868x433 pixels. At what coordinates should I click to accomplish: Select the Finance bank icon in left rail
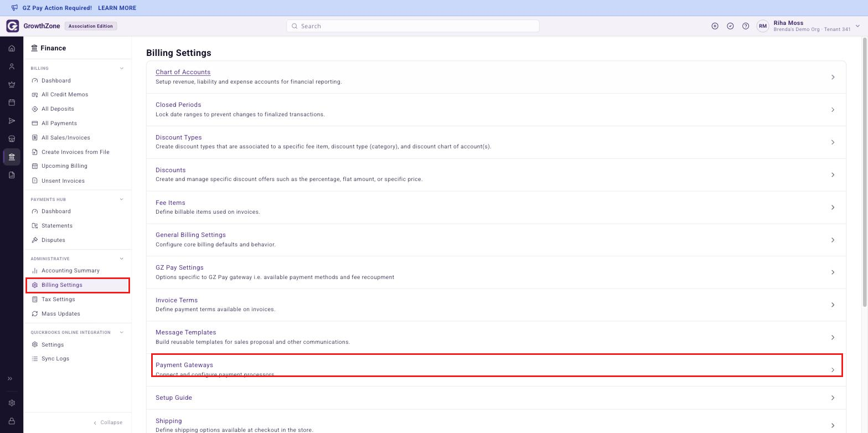(x=12, y=157)
